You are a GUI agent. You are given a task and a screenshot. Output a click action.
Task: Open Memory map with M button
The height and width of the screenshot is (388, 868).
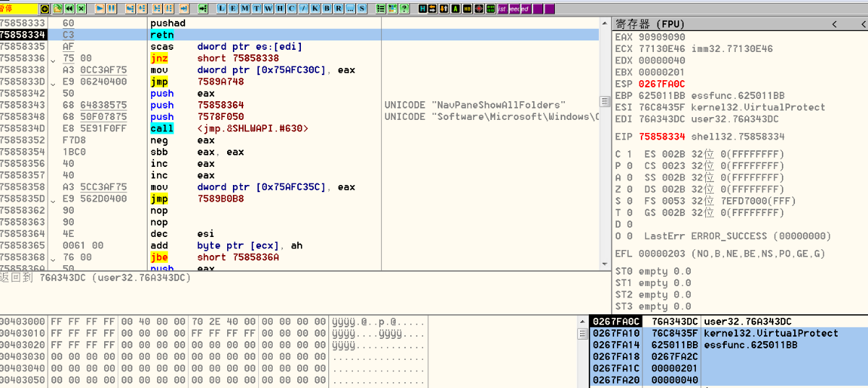(245, 8)
